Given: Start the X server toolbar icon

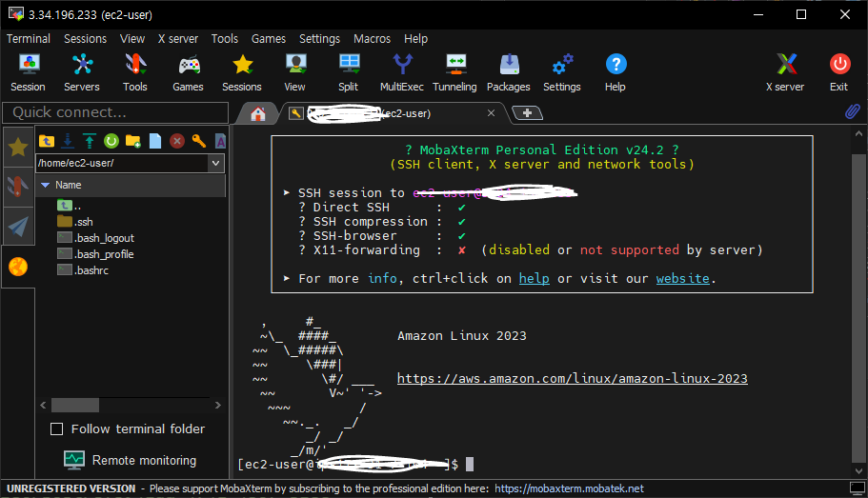Looking at the screenshot, I should 785,72.
